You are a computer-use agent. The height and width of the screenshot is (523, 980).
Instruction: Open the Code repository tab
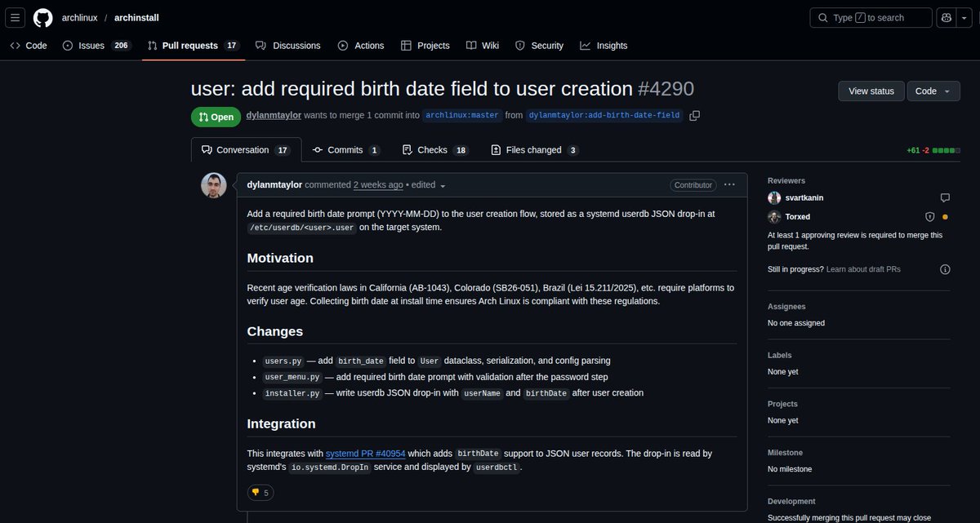(x=29, y=46)
